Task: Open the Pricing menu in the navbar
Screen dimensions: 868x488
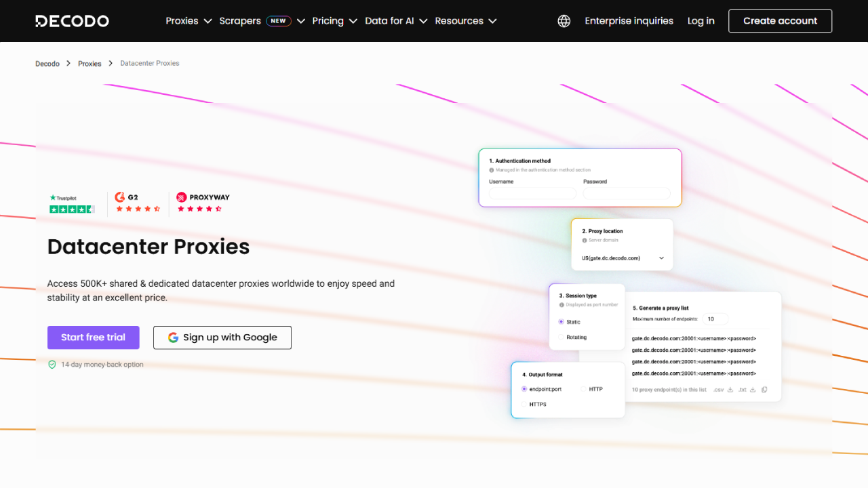Action: point(334,21)
